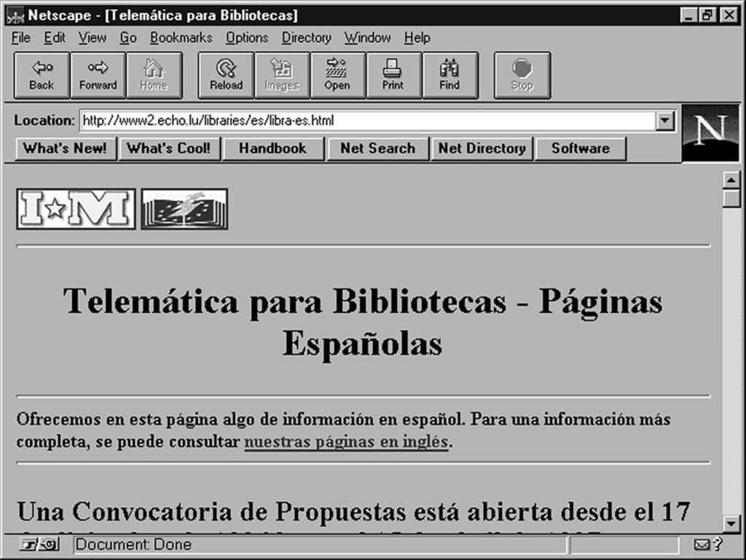The height and width of the screenshot is (560, 746).
Task: Follow the 'nuestras páginas en inglés' link
Action: [x=346, y=441]
